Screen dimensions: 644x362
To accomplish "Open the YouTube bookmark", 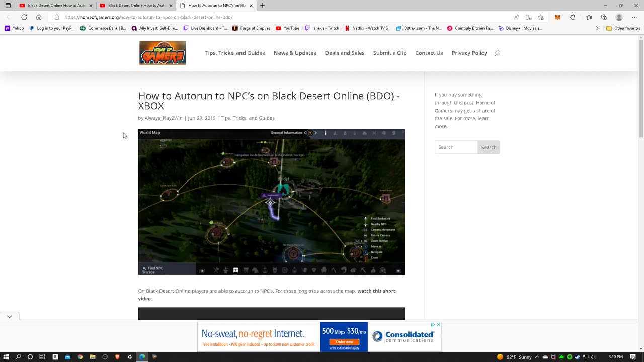I will [287, 28].
